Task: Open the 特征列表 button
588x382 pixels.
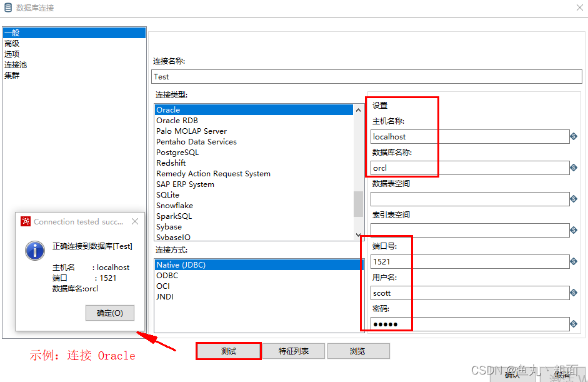Action: click(294, 351)
